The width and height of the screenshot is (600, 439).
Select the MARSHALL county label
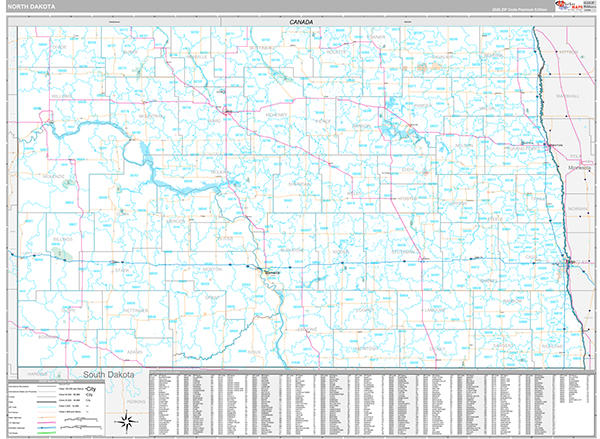(x=568, y=96)
